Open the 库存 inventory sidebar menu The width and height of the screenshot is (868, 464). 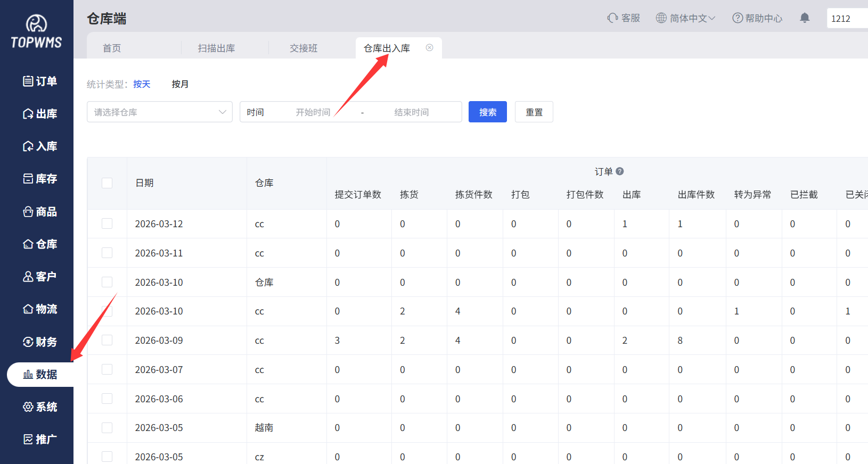(40, 179)
